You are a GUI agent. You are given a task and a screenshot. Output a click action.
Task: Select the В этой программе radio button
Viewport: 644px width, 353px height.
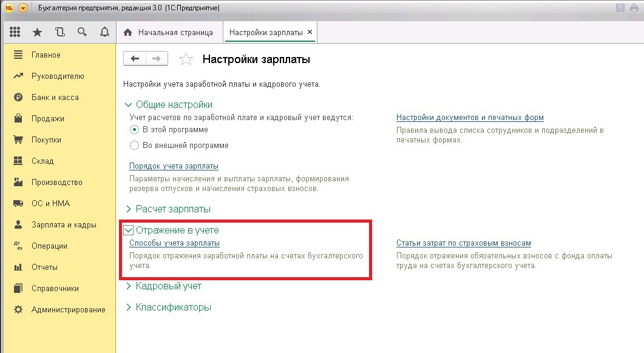134,130
